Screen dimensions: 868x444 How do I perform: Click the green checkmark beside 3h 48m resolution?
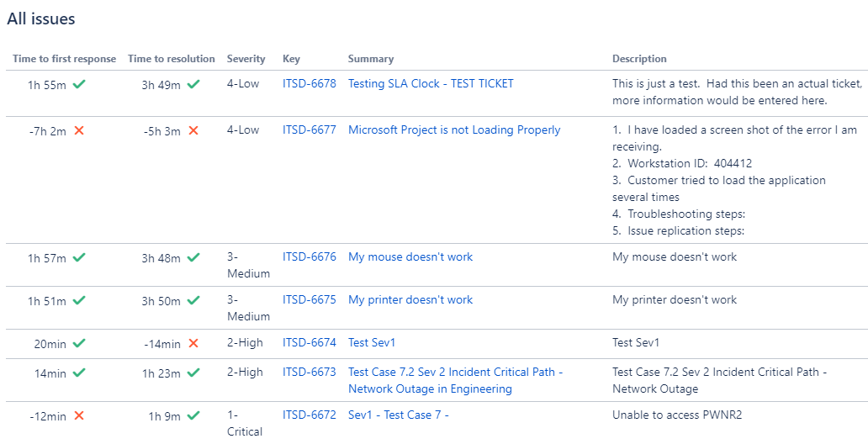coord(193,257)
